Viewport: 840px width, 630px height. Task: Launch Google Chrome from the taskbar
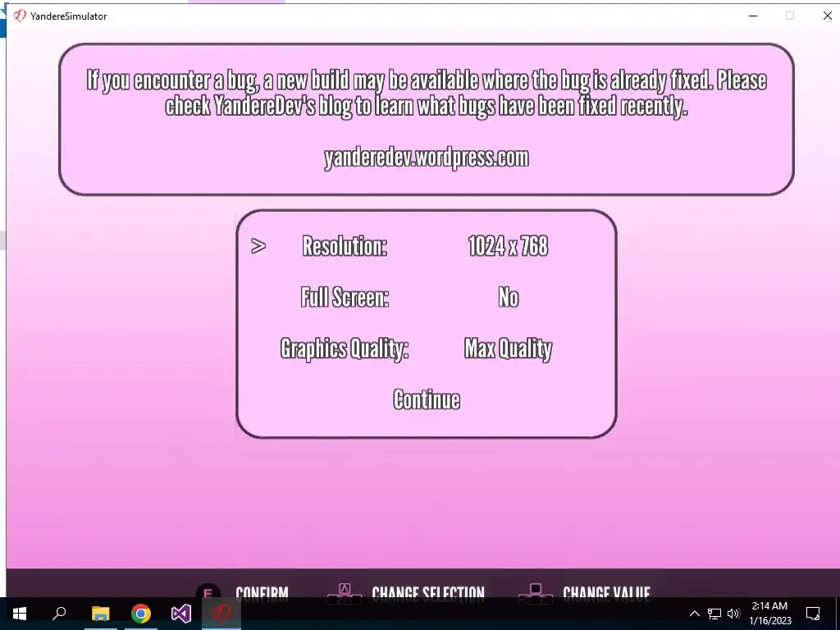click(141, 614)
